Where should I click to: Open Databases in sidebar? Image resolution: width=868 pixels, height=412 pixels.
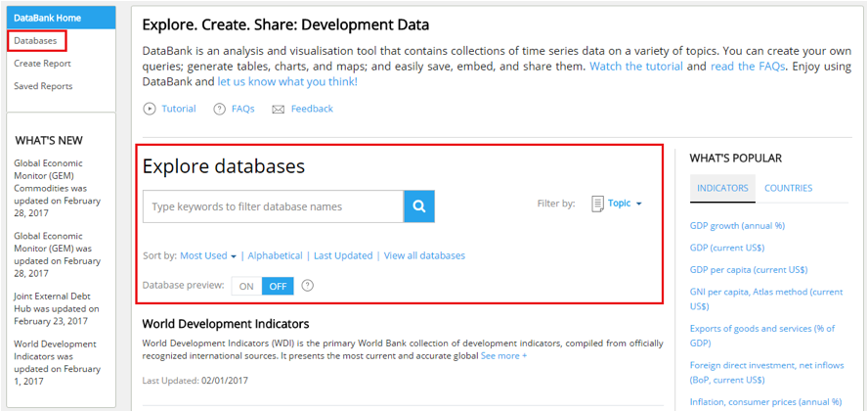pyautogui.click(x=35, y=40)
